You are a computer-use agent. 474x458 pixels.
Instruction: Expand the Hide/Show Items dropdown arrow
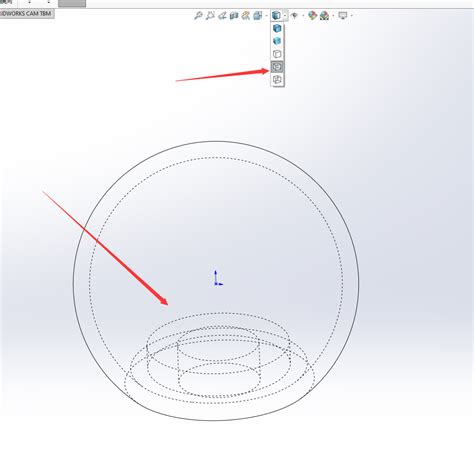303,16
